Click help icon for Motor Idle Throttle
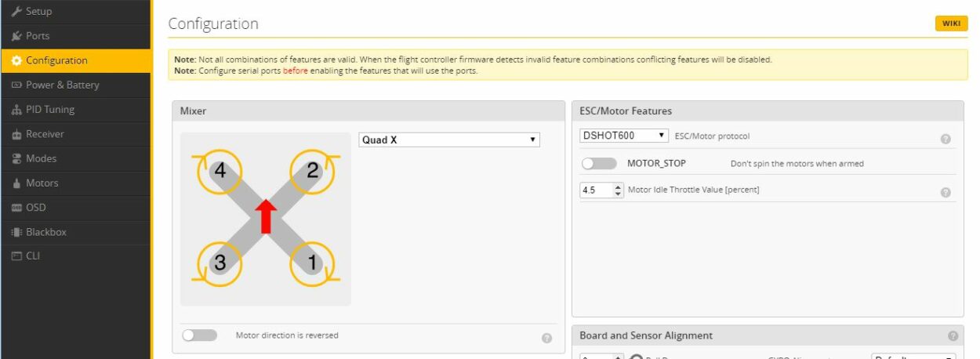The image size is (980, 359). pos(946,192)
